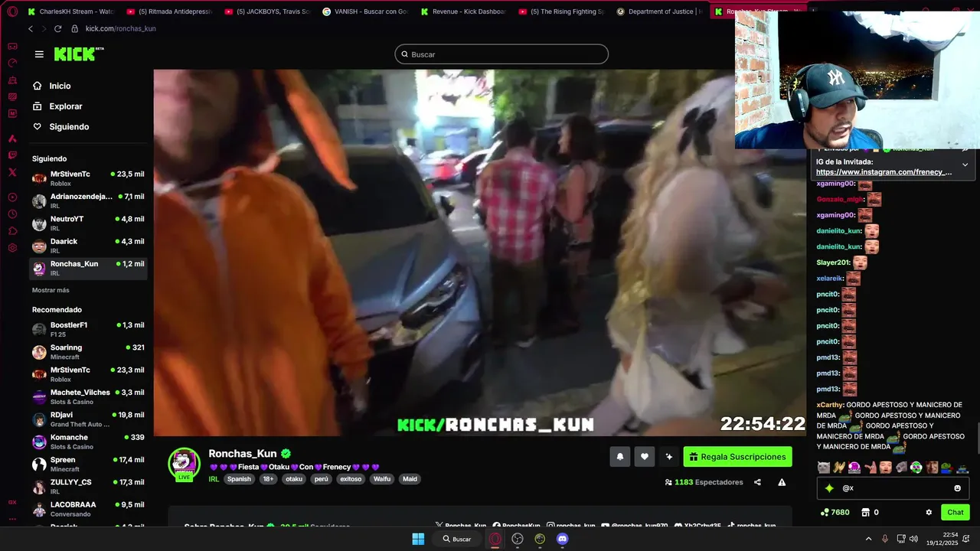This screenshot has height=551, width=980.
Task: Open Komanche recommended channel
Action: [x=88, y=442]
